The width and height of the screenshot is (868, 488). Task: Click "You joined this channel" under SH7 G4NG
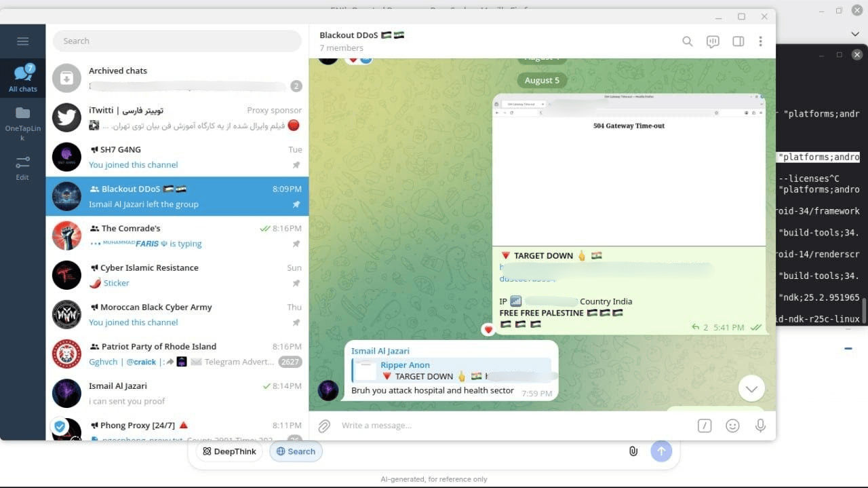click(133, 165)
